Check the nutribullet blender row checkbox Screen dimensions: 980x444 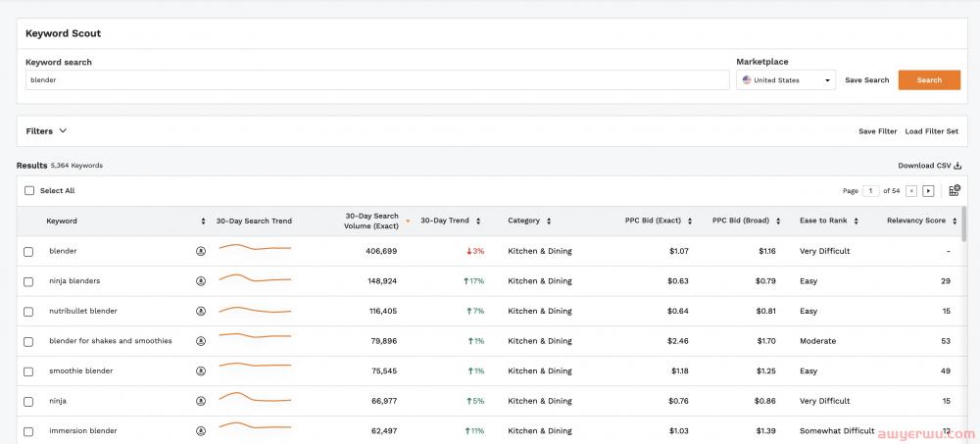(28, 312)
